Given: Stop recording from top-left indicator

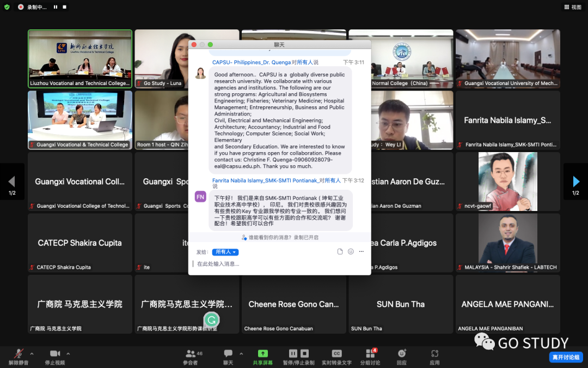Looking at the screenshot, I should (64, 7).
